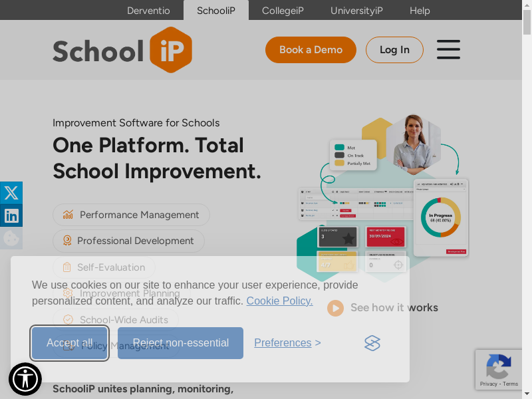
Task: Click the X (Twitter) share icon
Action: 11,193
